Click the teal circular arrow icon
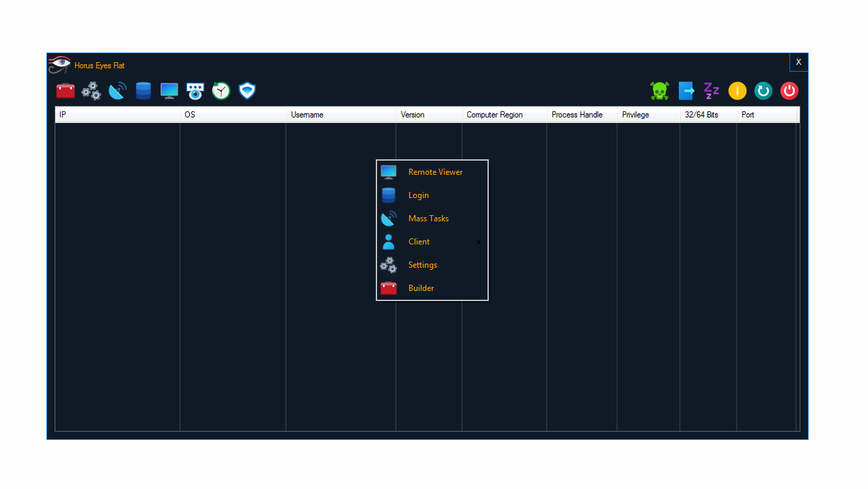Image resolution: width=868 pixels, height=489 pixels. (x=764, y=91)
